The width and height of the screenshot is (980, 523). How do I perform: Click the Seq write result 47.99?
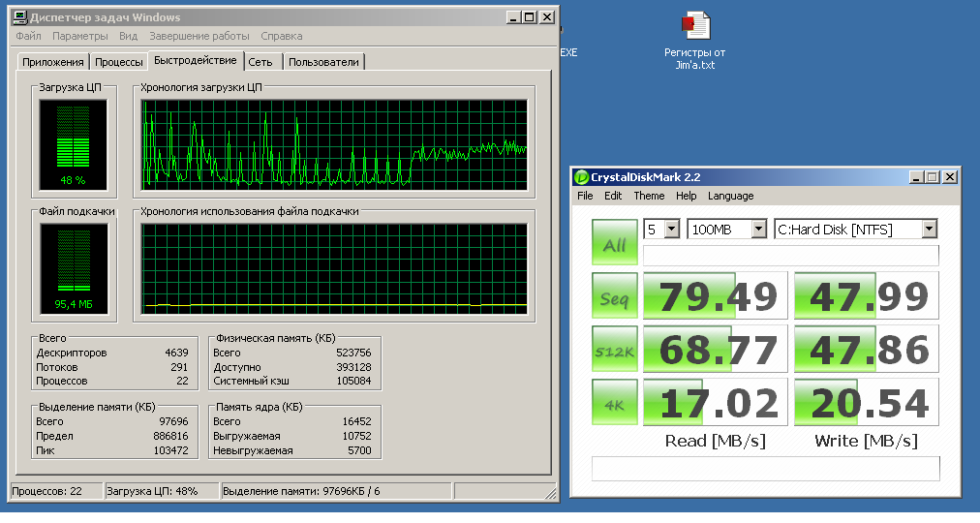click(x=867, y=295)
